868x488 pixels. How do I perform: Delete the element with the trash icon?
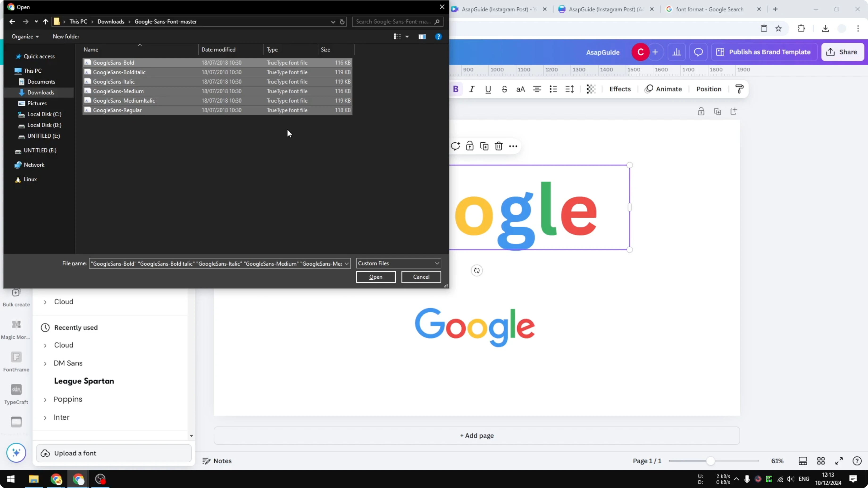pos(499,146)
